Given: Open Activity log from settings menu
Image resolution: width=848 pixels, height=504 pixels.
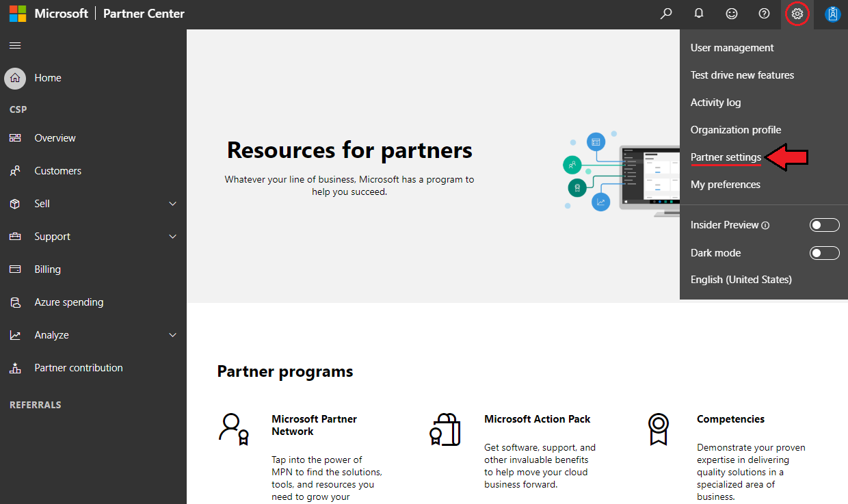Looking at the screenshot, I should 715,103.
